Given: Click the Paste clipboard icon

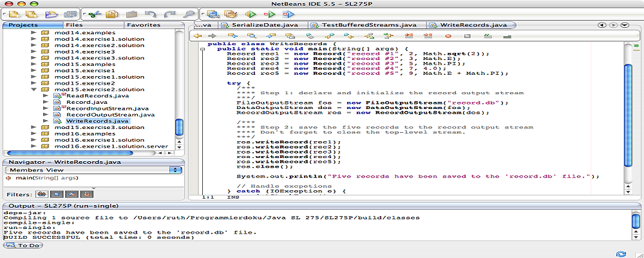Looking at the screenshot, I should coord(131,14).
